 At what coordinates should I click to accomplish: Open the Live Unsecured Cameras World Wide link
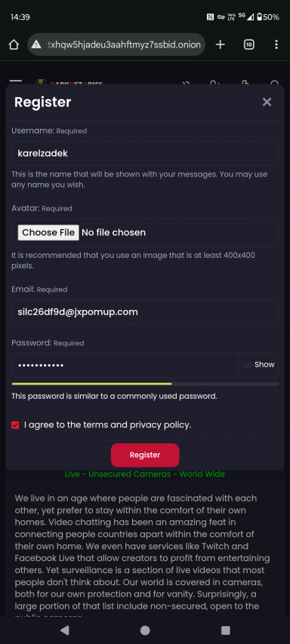click(x=145, y=474)
